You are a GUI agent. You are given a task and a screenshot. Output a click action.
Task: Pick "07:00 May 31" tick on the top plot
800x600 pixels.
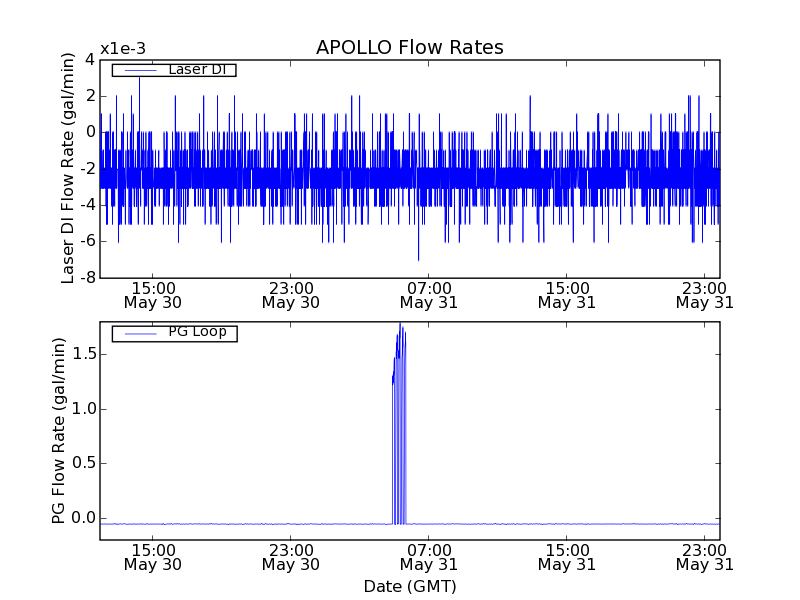428,294
